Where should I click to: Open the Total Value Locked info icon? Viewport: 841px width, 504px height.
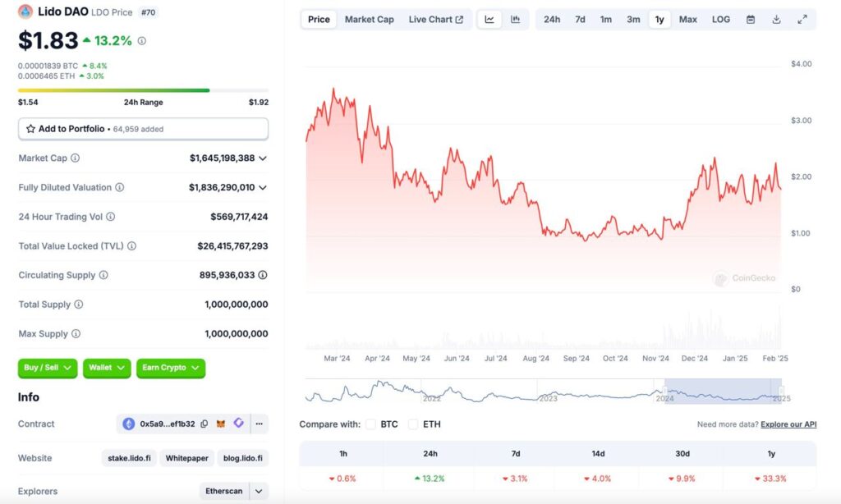coord(131,246)
